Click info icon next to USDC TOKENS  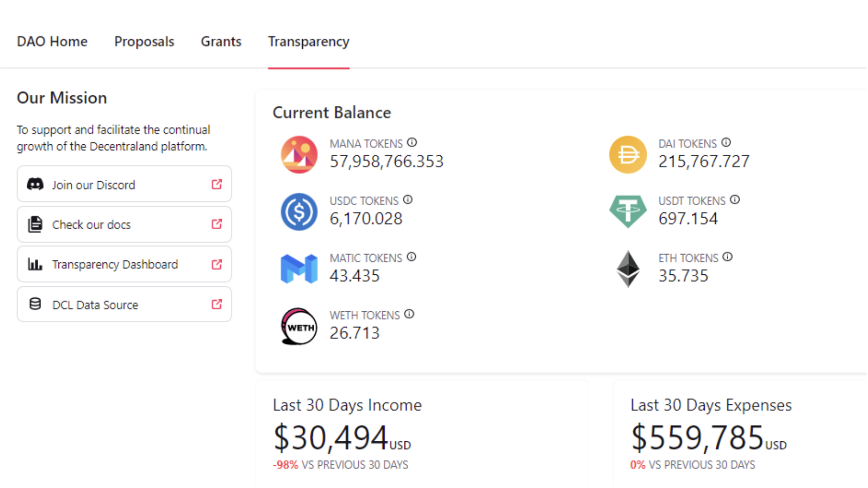click(x=408, y=199)
